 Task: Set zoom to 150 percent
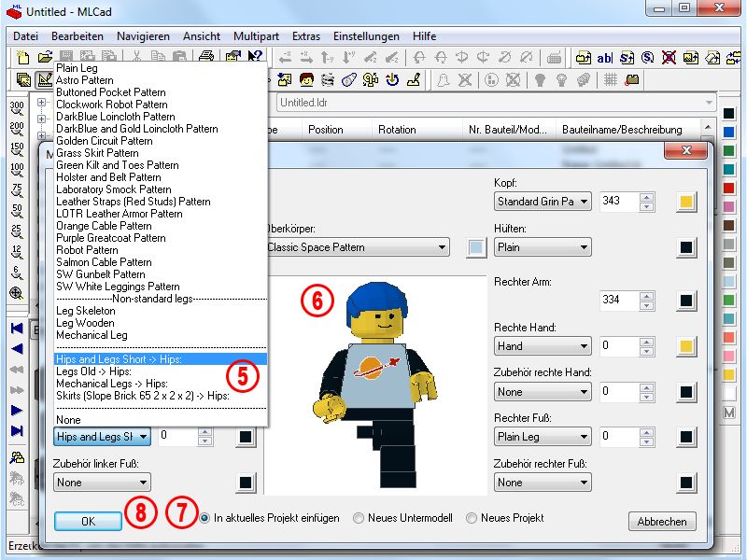click(17, 149)
